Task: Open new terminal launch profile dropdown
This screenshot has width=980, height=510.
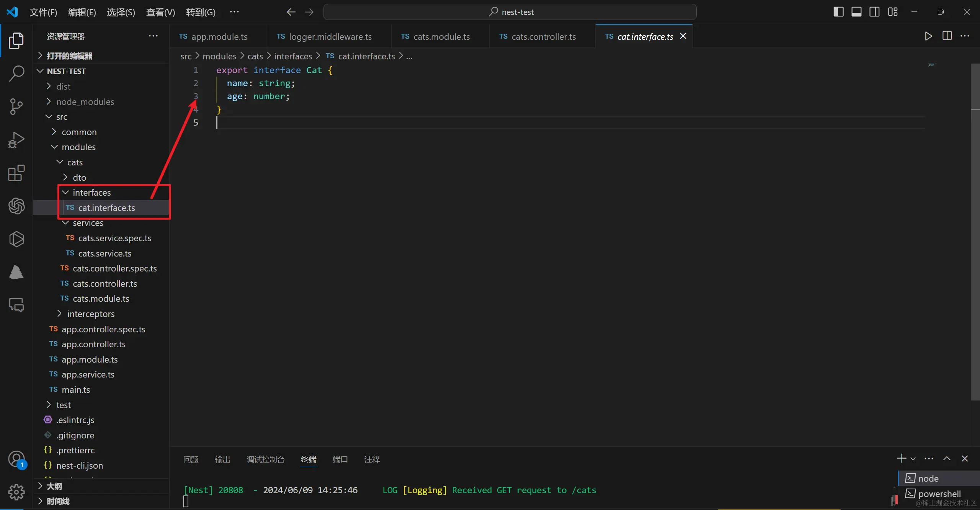Action: [x=913, y=459]
